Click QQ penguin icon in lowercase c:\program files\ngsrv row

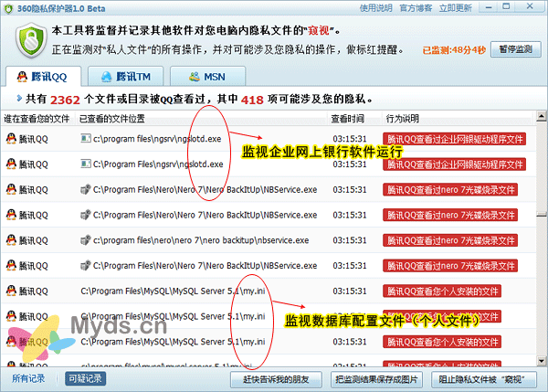pyautogui.click(x=11, y=139)
